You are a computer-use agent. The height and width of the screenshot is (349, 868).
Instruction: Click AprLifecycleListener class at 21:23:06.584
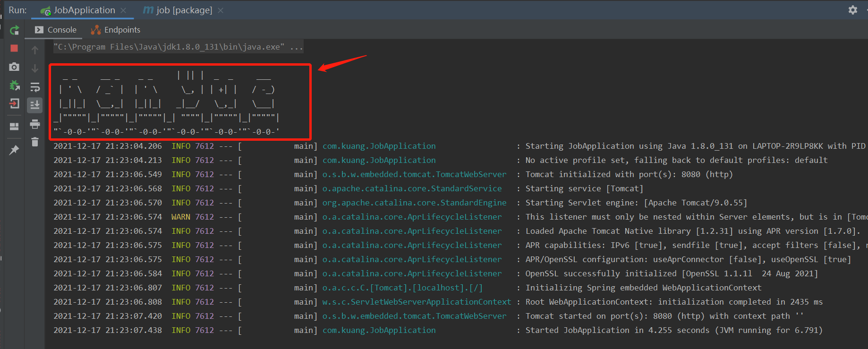tap(412, 273)
